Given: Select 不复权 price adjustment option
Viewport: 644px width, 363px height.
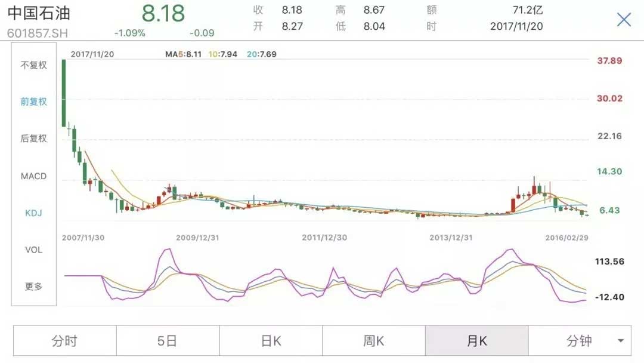Looking at the screenshot, I should click(33, 65).
